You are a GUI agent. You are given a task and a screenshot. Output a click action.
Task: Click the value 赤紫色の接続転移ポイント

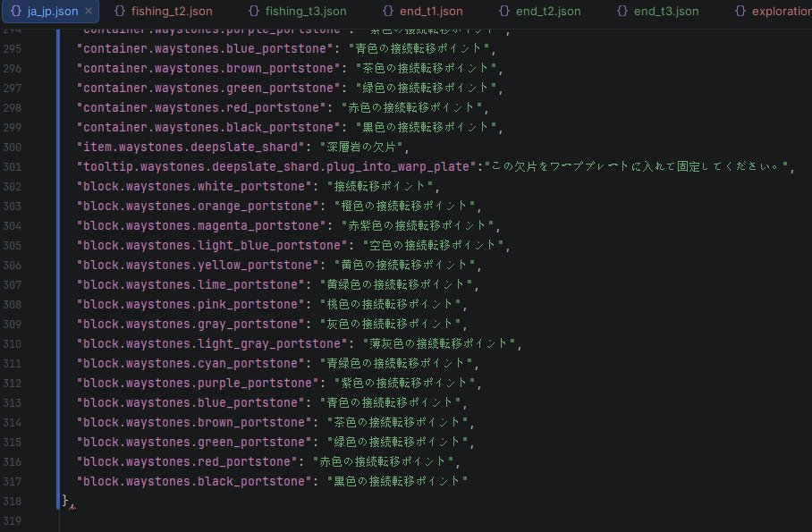[417, 226]
